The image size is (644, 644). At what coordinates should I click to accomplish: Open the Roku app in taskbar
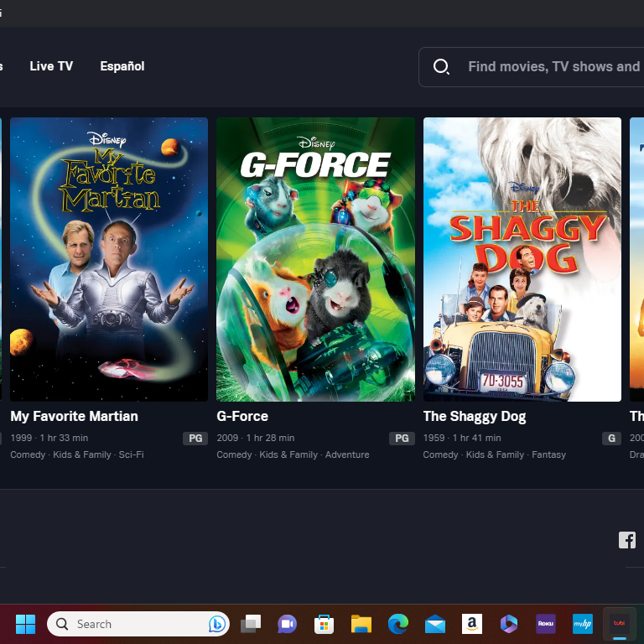546,624
